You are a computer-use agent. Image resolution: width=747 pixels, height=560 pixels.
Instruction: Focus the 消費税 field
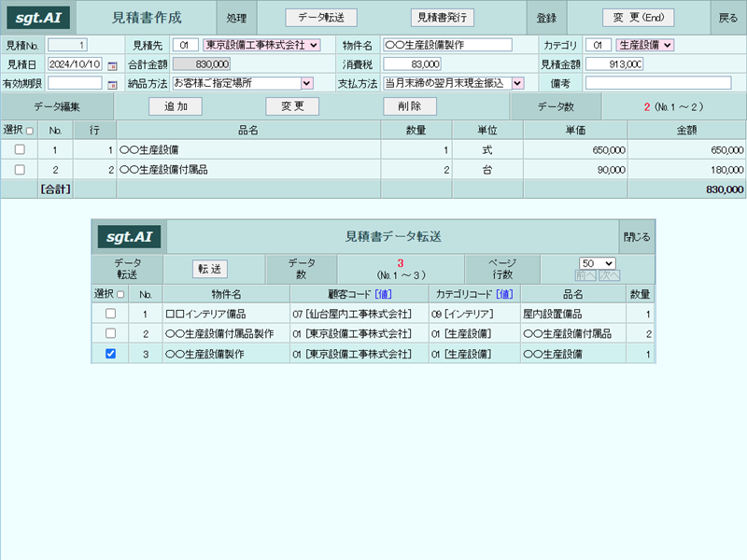coord(412,64)
